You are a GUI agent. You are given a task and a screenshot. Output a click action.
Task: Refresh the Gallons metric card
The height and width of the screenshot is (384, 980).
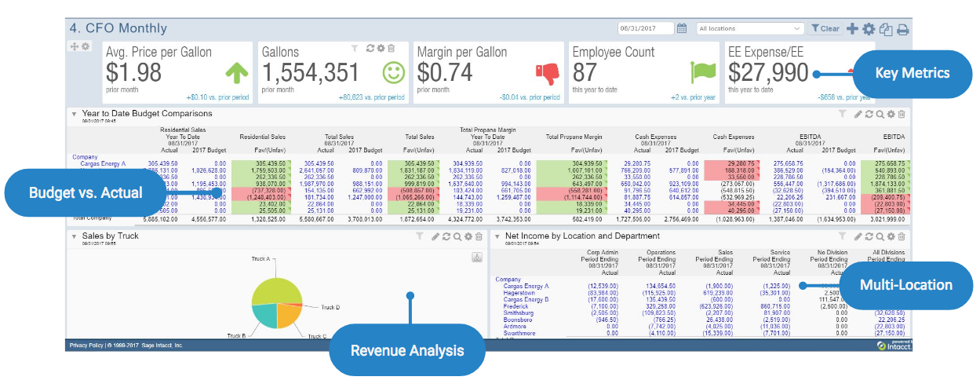[x=370, y=48]
